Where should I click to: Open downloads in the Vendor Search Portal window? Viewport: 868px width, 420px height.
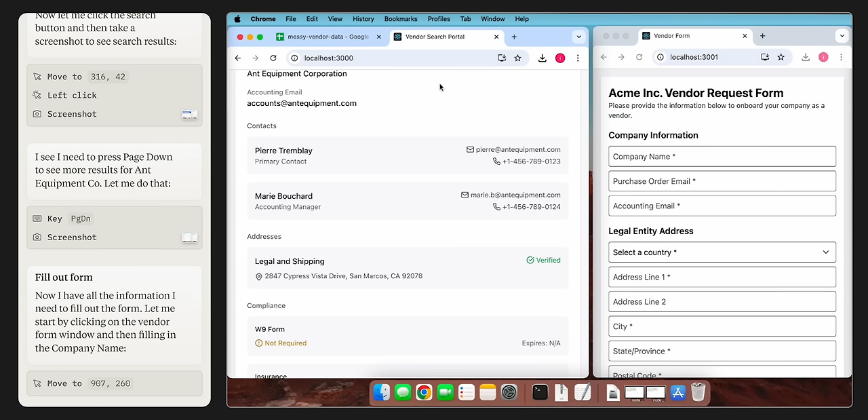(542, 58)
